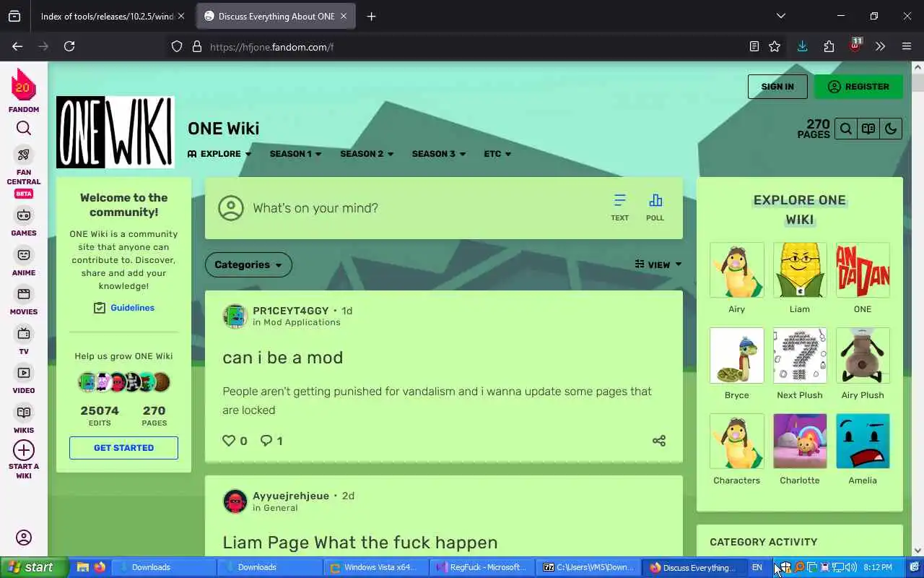Select the 'Discuss Everything About ONE' tab
The height and width of the screenshot is (578, 924).
click(275, 16)
